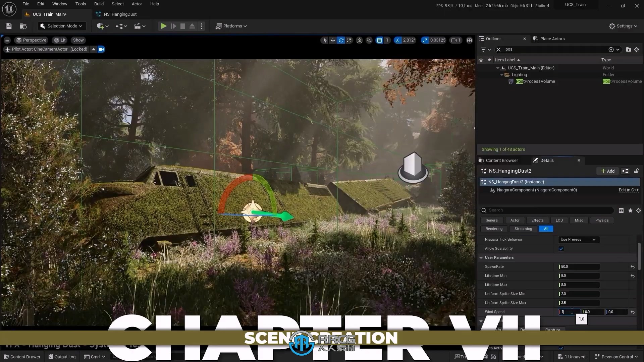The height and width of the screenshot is (362, 644).
Task: Select the Selection Mode tool icon
Action: [x=43, y=25]
